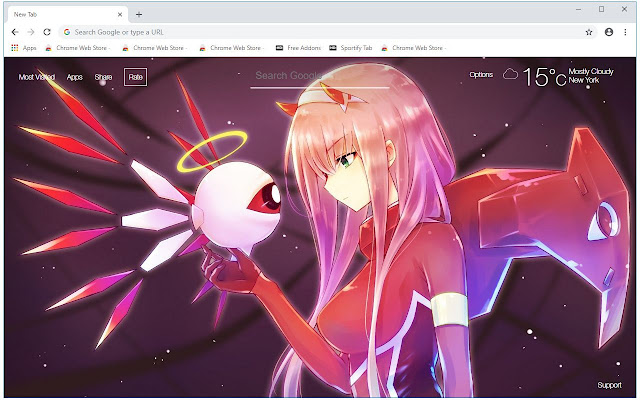Open Chrome's three-dot menu
The width and height of the screenshot is (640, 400).
pyautogui.click(x=625, y=32)
